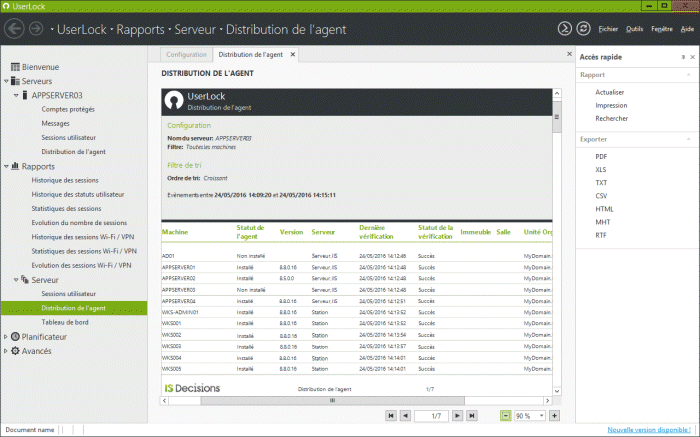Export the report as PDF

point(601,156)
